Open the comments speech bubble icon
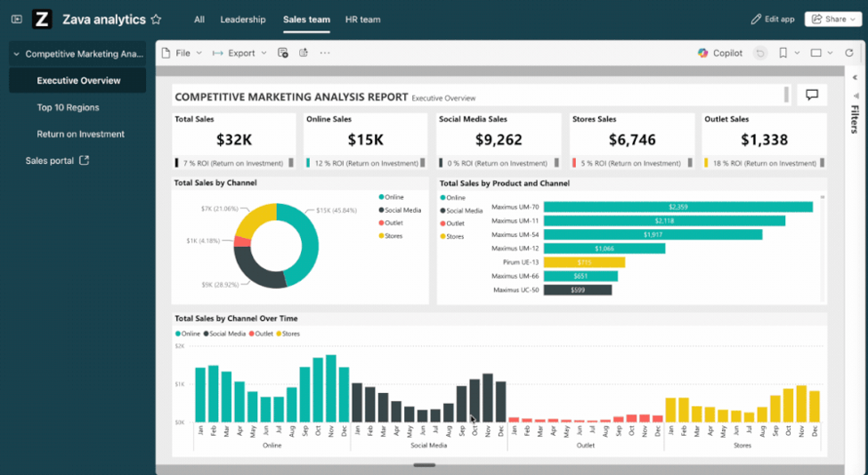The image size is (868, 475). pyautogui.click(x=812, y=94)
